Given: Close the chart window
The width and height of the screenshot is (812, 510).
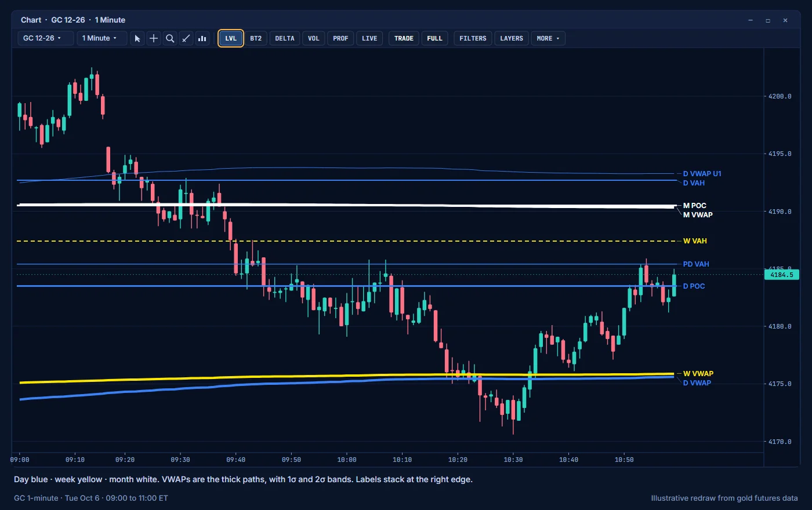Looking at the screenshot, I should (785, 20).
